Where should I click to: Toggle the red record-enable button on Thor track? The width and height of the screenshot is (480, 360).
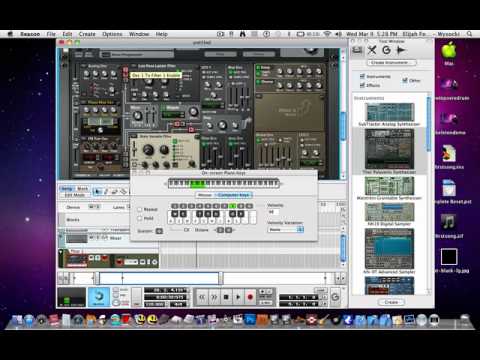pyautogui.click(x=105, y=258)
